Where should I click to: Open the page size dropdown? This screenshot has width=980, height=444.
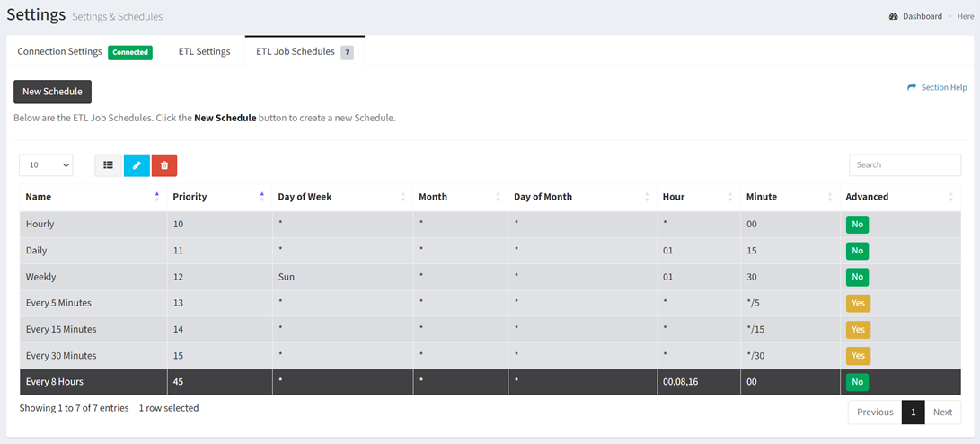(x=46, y=165)
